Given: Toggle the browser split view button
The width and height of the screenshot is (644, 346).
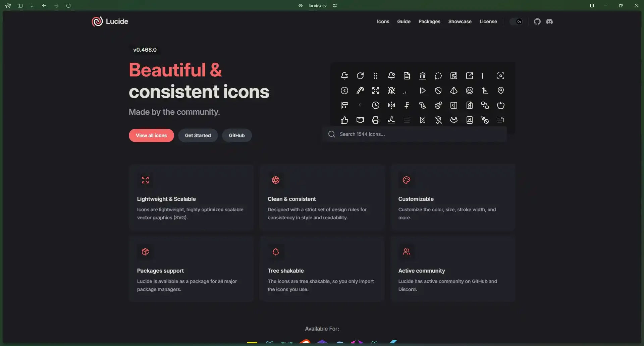Looking at the screenshot, I should 592,6.
